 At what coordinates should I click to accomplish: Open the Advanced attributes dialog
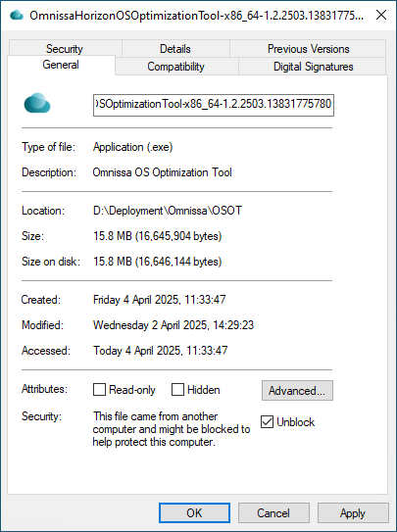pos(297,391)
